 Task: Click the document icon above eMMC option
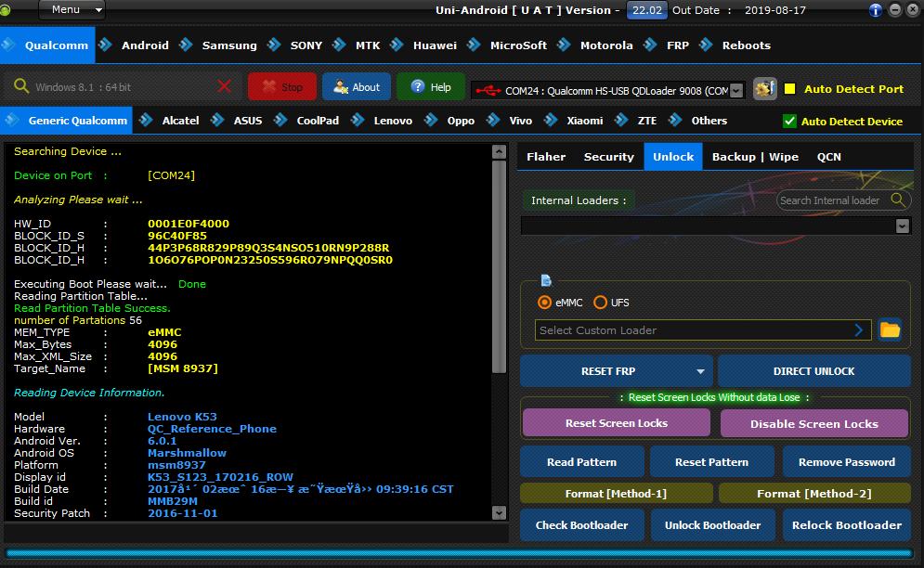546,280
